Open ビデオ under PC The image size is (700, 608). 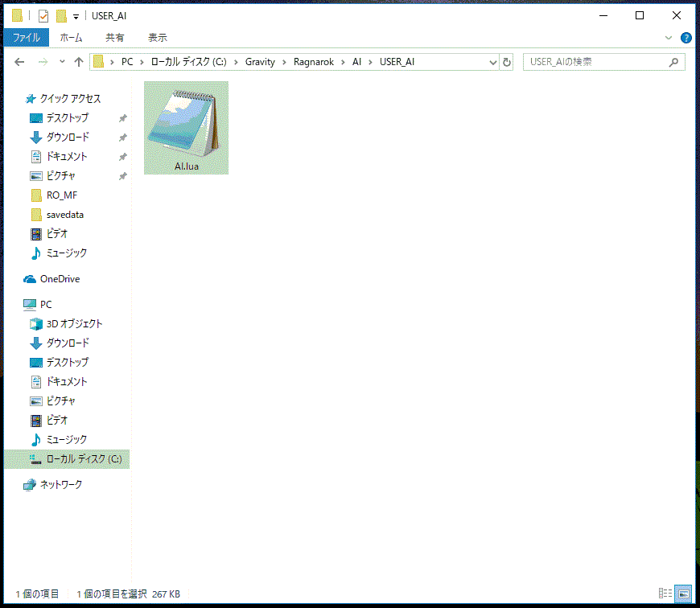click(x=56, y=420)
